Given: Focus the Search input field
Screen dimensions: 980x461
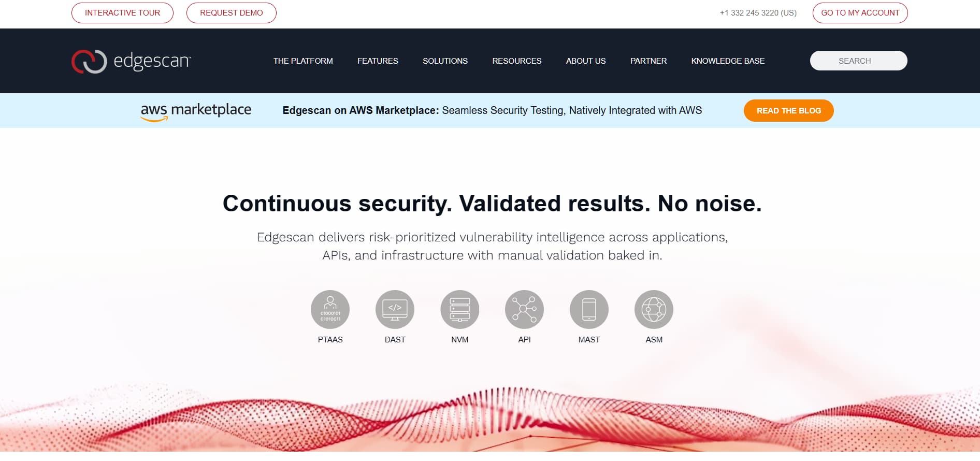Looking at the screenshot, I should (x=859, y=61).
